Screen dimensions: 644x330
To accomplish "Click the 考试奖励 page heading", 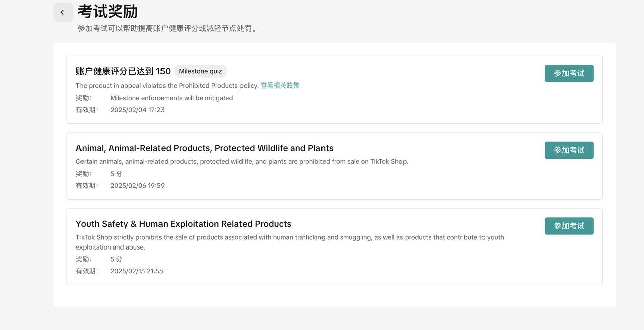I will [x=108, y=11].
